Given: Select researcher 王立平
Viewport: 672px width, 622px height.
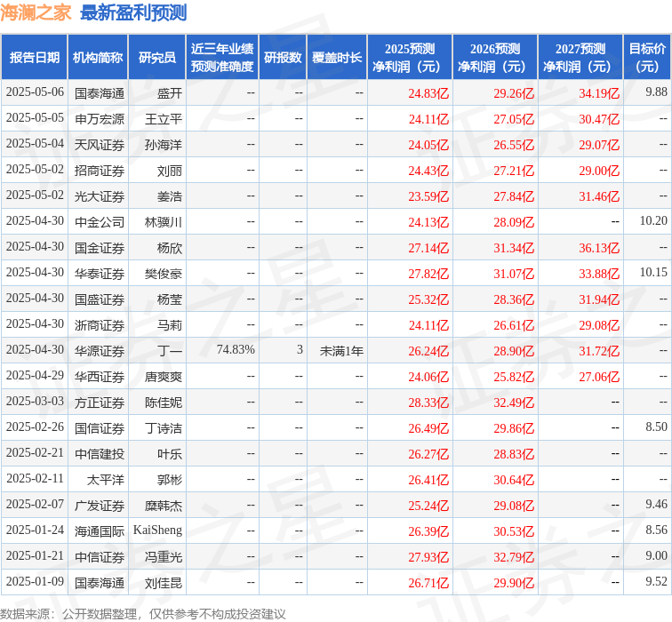Looking at the screenshot, I should pos(164,119).
